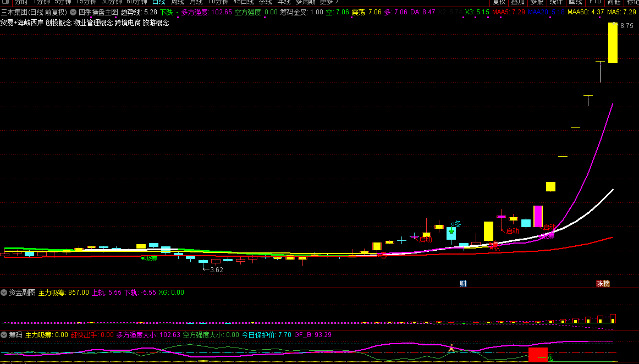Click the green 吸筹 signal marker
This screenshot has height=364, width=639.
(149, 258)
